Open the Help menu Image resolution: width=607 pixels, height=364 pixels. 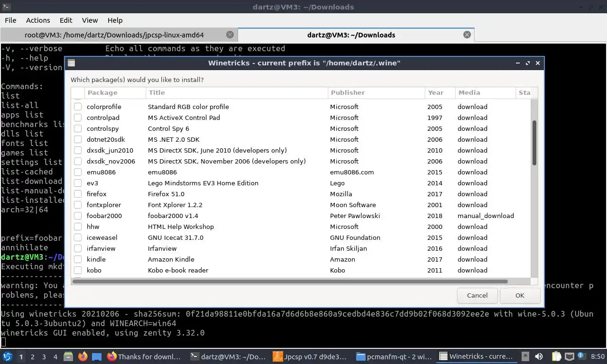tap(115, 20)
